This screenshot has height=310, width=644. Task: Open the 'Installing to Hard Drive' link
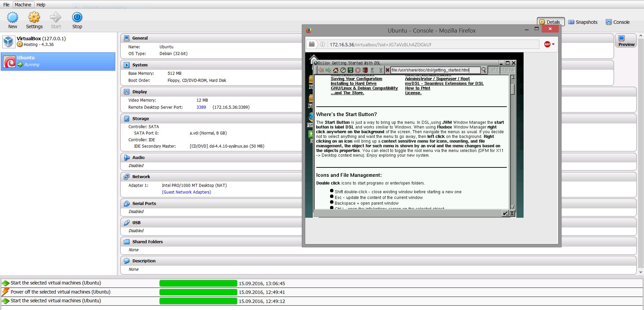pyautogui.click(x=354, y=84)
